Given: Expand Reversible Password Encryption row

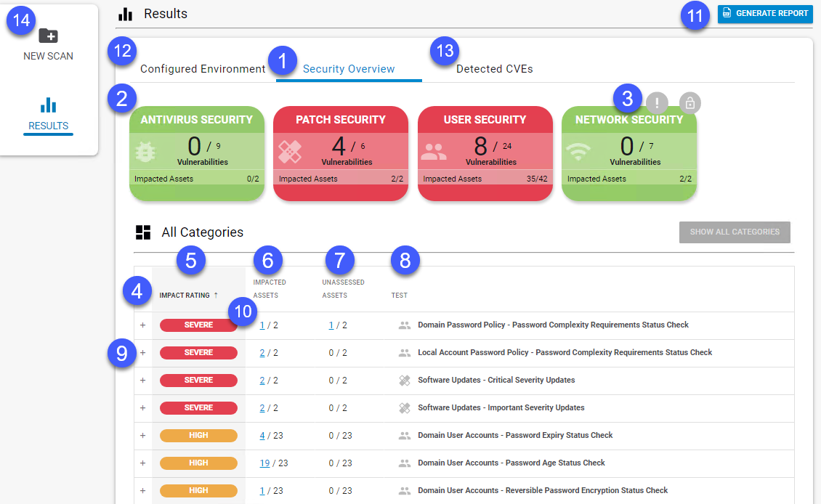Looking at the screenshot, I should (x=142, y=491).
